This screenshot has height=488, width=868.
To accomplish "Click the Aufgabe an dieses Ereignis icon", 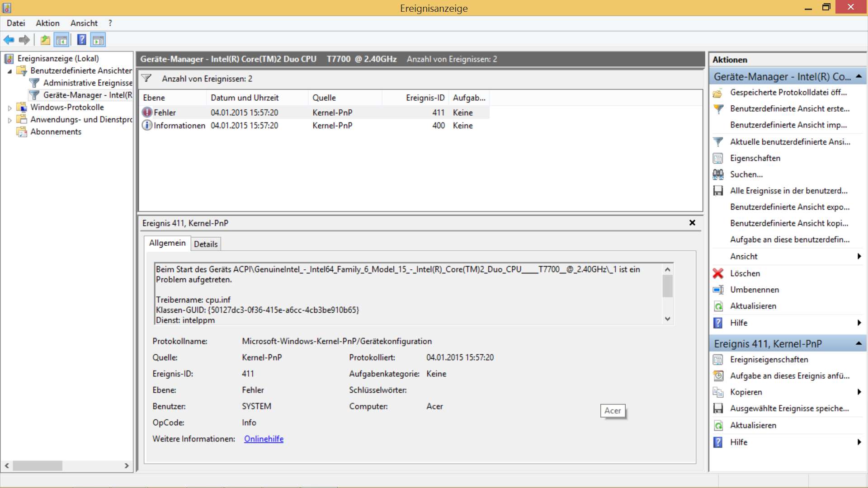I will pyautogui.click(x=718, y=376).
